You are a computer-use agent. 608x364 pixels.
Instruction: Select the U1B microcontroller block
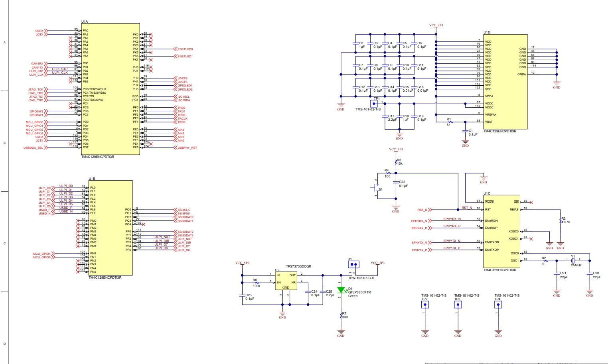(111, 228)
